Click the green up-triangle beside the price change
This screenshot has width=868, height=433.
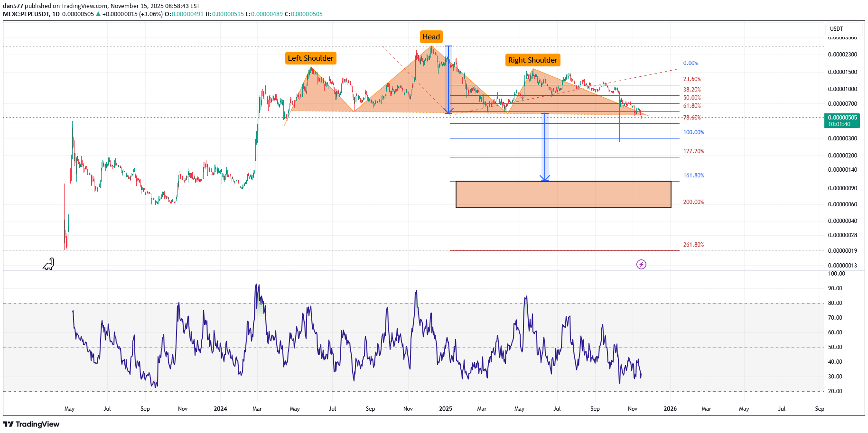[98, 14]
